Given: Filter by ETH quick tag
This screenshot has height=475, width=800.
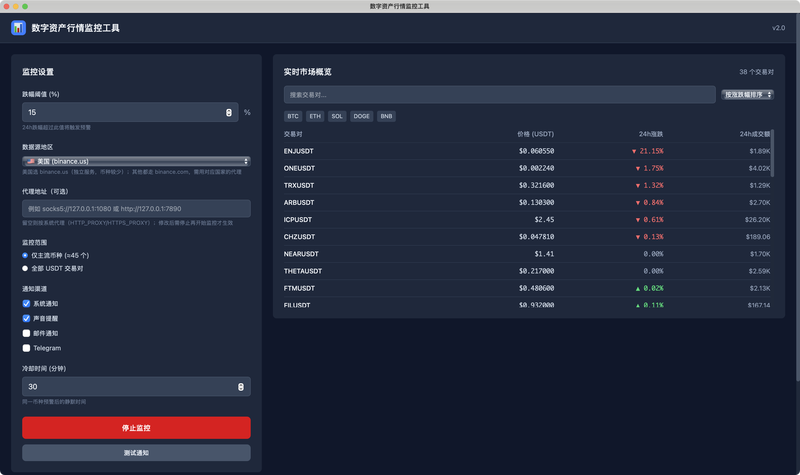Looking at the screenshot, I should tap(315, 116).
